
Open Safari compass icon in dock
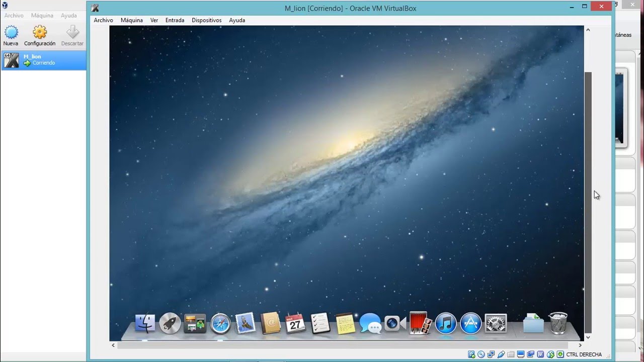[220, 323]
